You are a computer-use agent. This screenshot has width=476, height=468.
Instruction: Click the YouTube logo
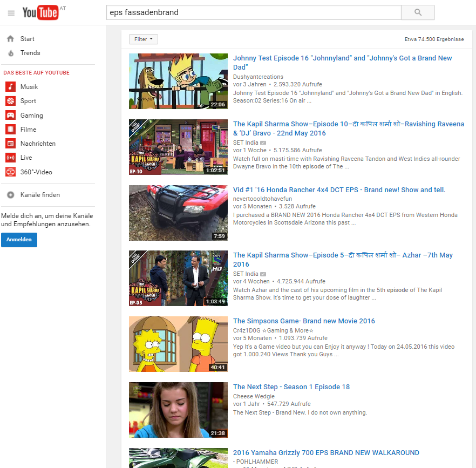click(40, 13)
